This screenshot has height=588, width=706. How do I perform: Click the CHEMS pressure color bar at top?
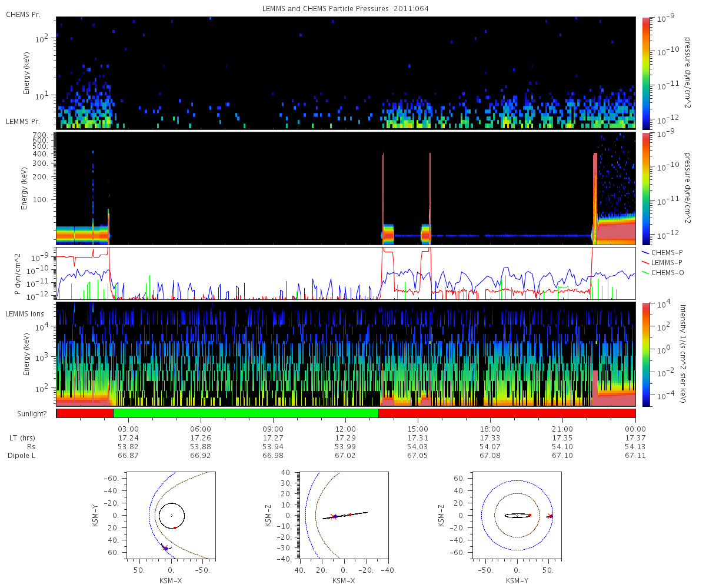coord(646,73)
